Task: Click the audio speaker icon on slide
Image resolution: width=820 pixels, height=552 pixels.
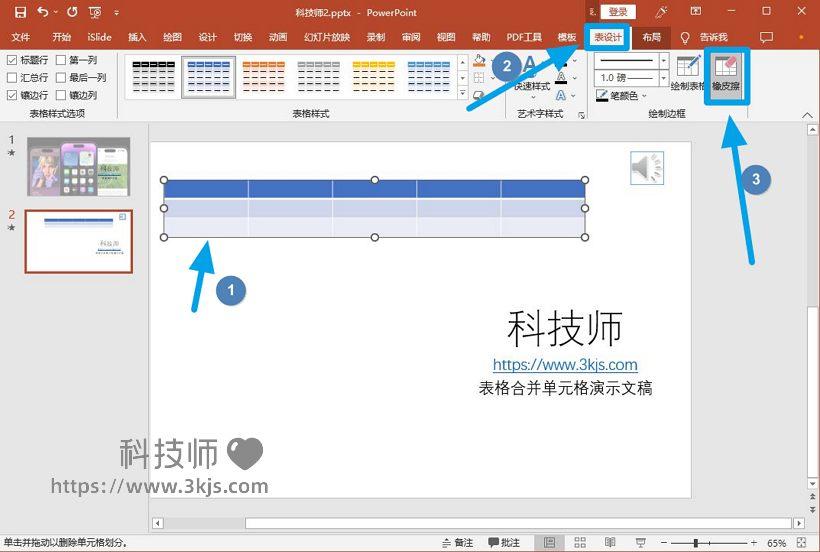Action: 647,168
